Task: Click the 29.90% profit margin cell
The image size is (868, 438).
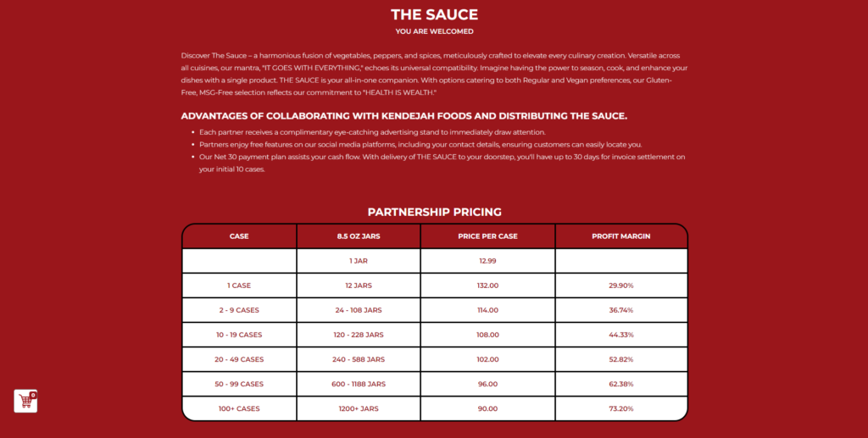Action: tap(620, 286)
